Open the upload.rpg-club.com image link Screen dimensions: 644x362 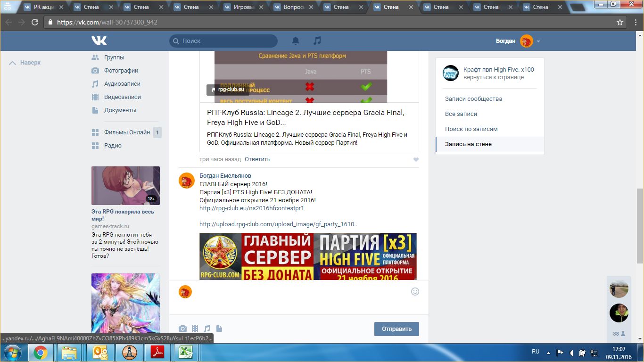pos(278,224)
